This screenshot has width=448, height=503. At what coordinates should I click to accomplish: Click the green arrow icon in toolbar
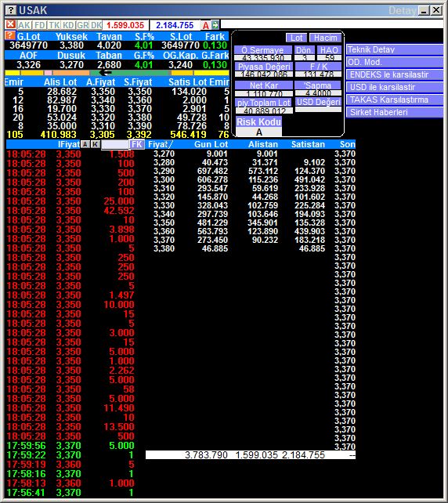click(x=215, y=25)
